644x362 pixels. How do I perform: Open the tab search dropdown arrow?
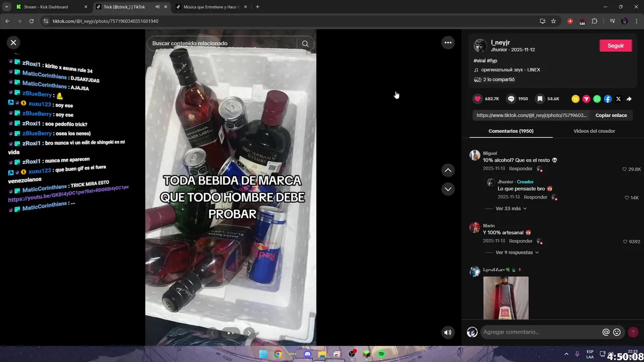[7, 7]
